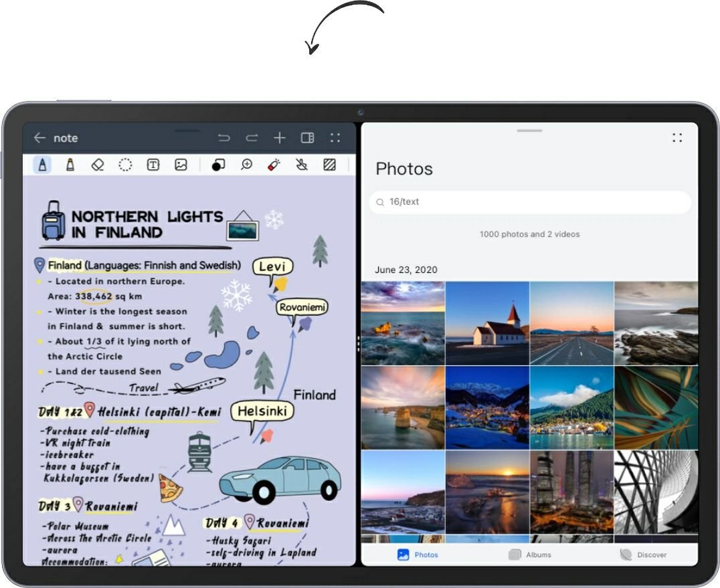
Task: Activate the lasso selection tool
Action: 125,165
